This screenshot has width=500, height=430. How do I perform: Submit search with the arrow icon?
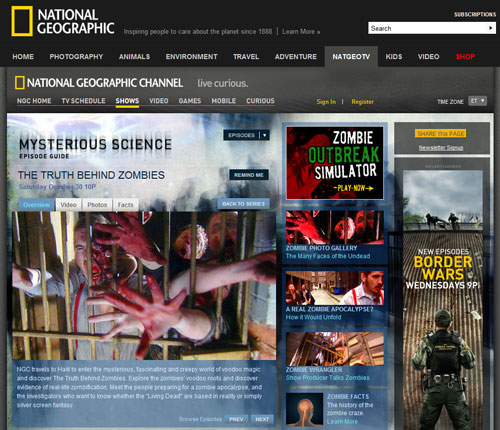pos(491,28)
